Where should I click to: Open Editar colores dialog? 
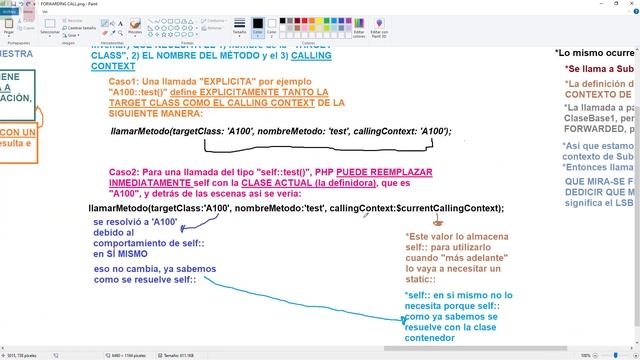click(x=359, y=28)
